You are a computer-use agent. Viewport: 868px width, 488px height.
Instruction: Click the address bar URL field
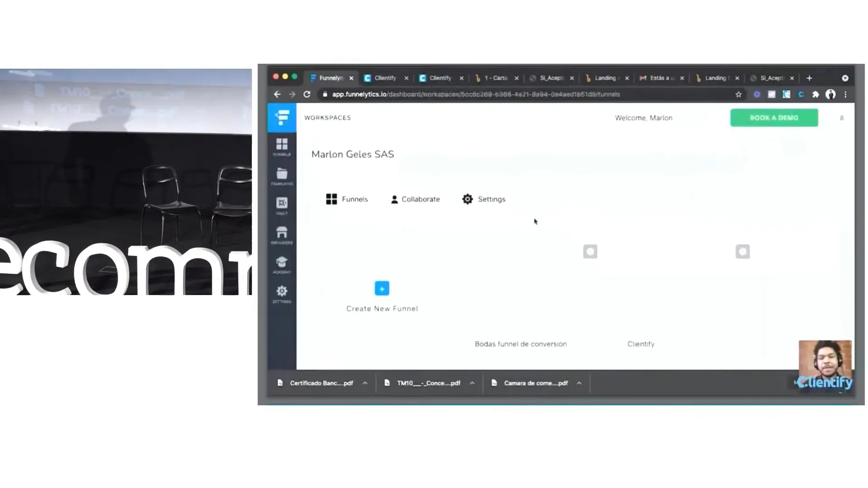click(x=475, y=94)
